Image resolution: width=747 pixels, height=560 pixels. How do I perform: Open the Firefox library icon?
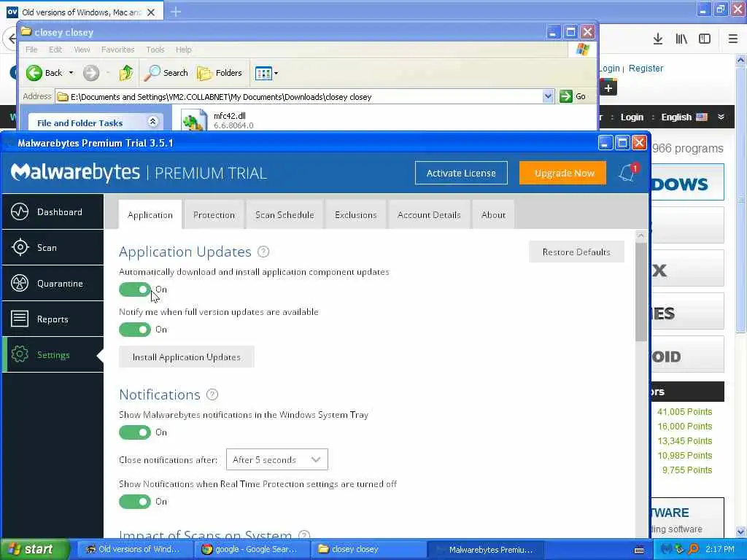[x=681, y=39]
